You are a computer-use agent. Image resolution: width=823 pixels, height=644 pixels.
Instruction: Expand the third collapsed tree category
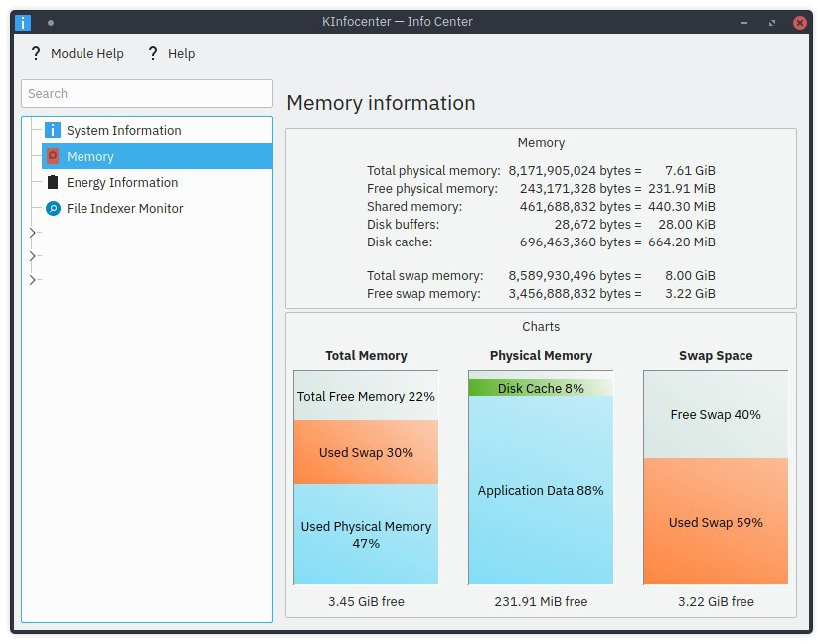[x=33, y=279]
